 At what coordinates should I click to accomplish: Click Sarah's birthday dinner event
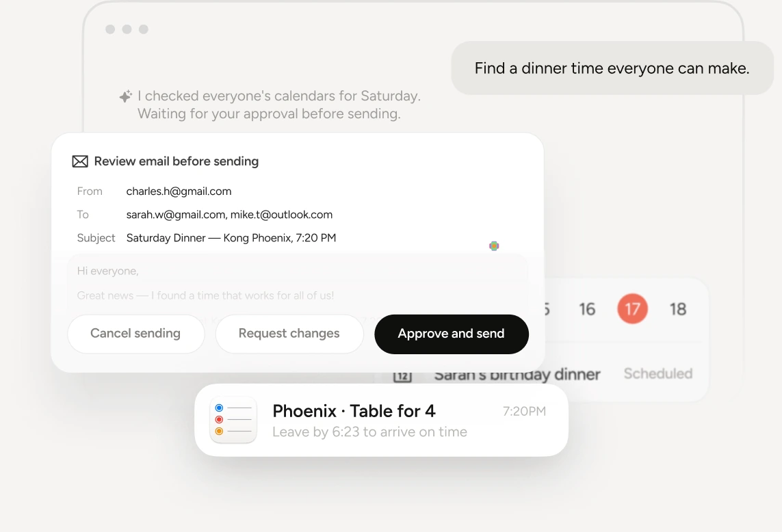tap(517, 375)
